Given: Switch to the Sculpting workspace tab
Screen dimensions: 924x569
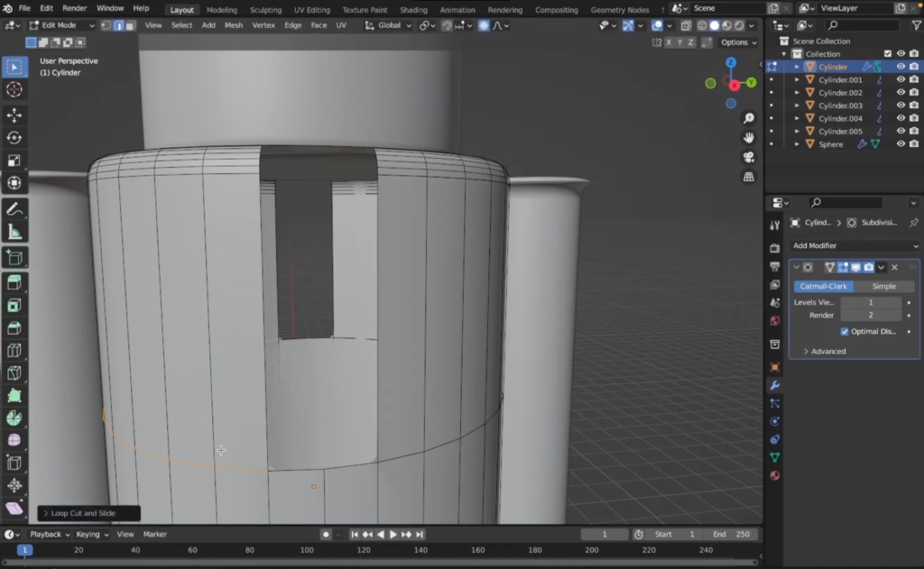Looking at the screenshot, I should 264,10.
